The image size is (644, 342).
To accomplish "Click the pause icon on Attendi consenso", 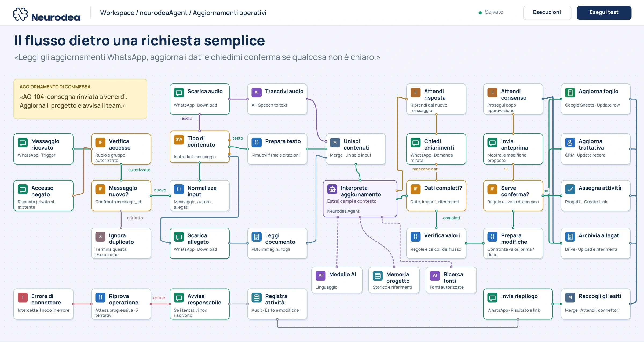I will (x=492, y=93).
